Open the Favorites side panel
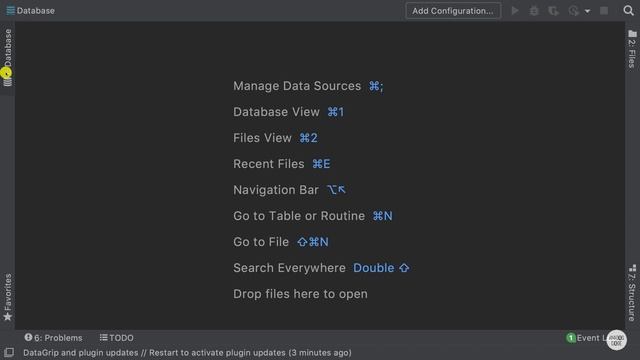The width and height of the screenshot is (640, 360). point(7,297)
